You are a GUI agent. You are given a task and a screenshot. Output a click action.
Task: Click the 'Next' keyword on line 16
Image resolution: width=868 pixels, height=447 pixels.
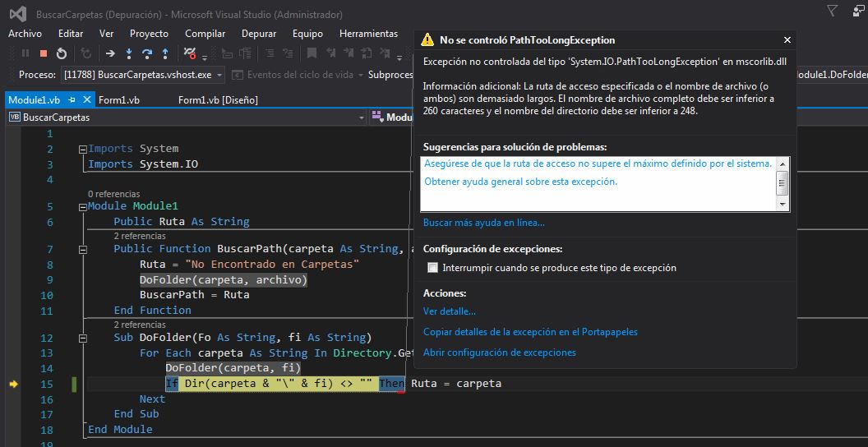click(x=152, y=399)
